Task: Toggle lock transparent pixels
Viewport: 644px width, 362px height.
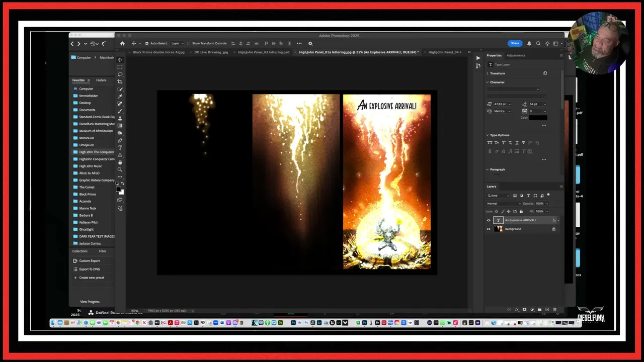Action: (496, 212)
